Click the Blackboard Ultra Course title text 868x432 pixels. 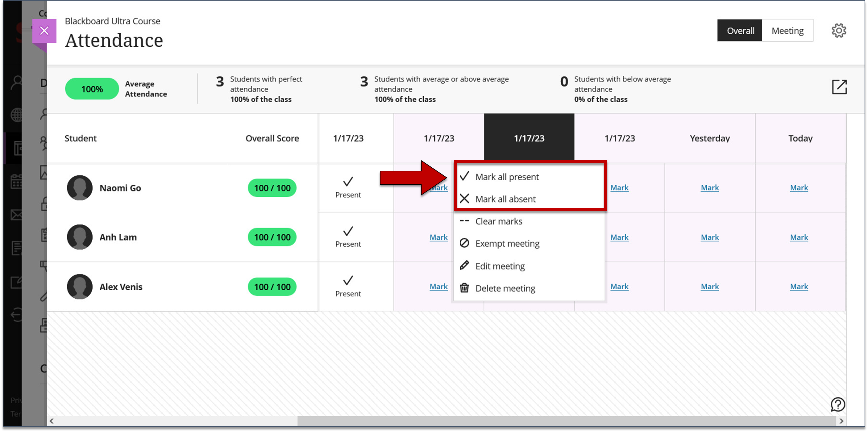tap(113, 21)
